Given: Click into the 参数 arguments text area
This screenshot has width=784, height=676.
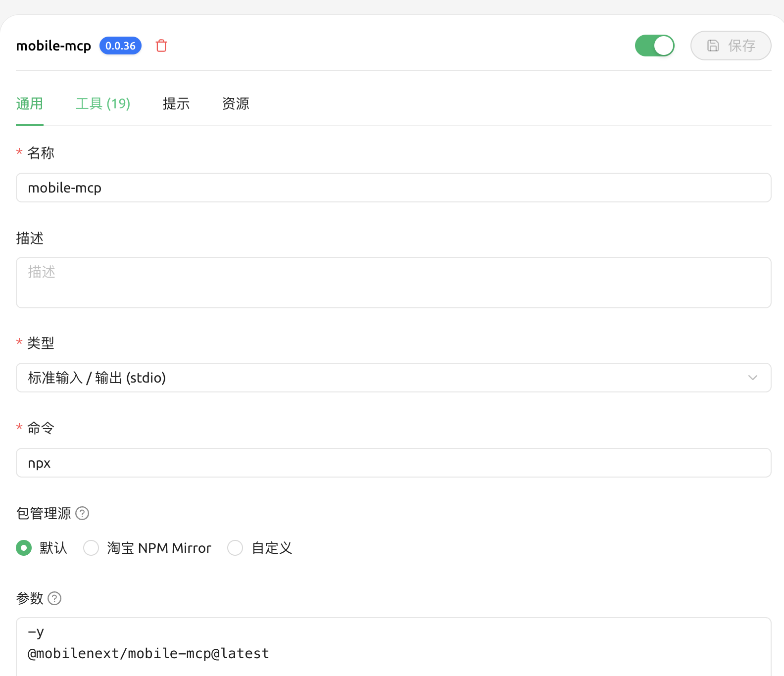Looking at the screenshot, I should click(393, 647).
